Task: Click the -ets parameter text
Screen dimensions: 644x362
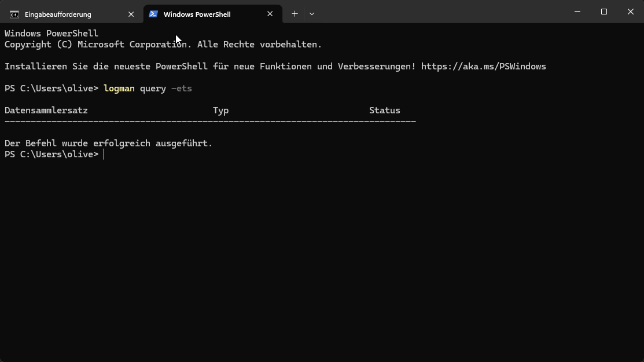Action: click(182, 88)
